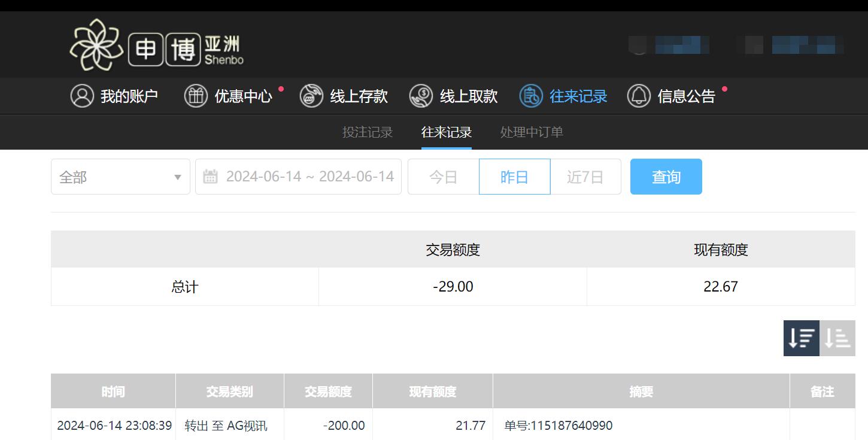Select the 线上存款 deposit icon

[311, 96]
